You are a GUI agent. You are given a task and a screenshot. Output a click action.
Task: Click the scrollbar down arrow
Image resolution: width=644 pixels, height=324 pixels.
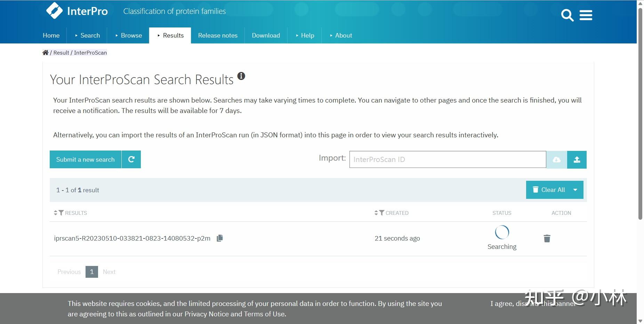click(x=640, y=321)
